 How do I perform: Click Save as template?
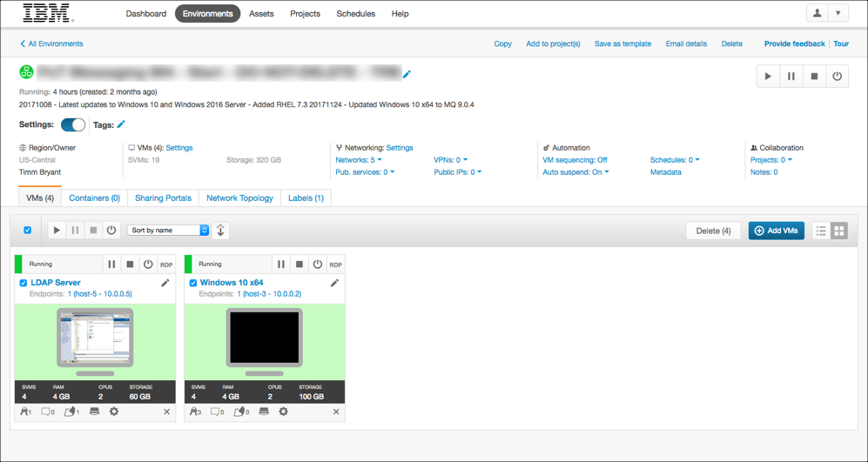(622, 44)
